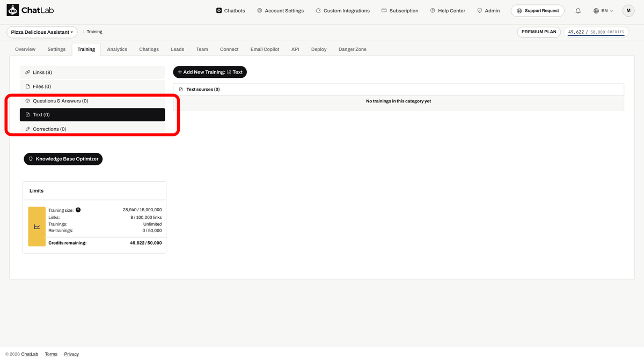The image size is (644, 362).
Task: Click the Support Request button
Action: [537, 11]
